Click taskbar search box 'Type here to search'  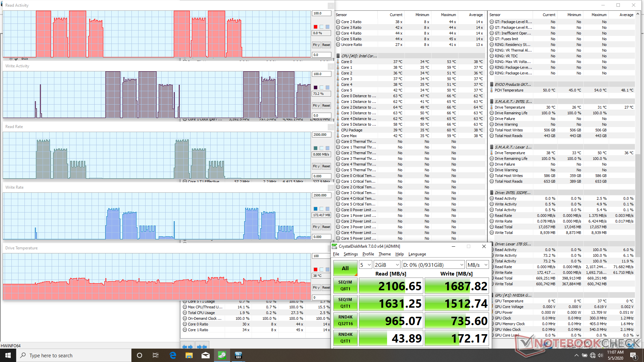[74, 355]
